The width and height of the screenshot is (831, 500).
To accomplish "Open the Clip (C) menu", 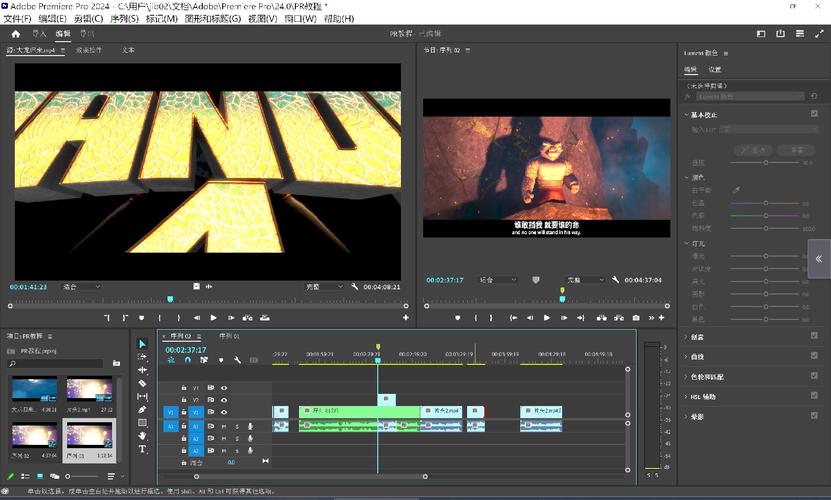I will click(x=89, y=19).
